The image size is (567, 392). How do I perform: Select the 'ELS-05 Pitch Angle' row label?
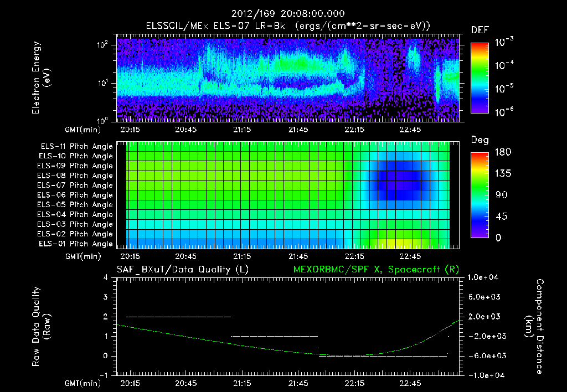[x=75, y=205]
